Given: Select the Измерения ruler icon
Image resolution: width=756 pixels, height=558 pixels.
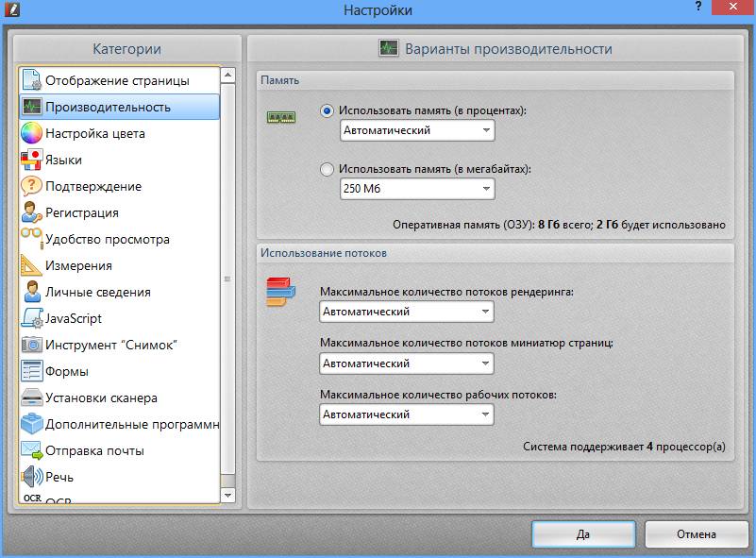Looking at the screenshot, I should (x=31, y=265).
